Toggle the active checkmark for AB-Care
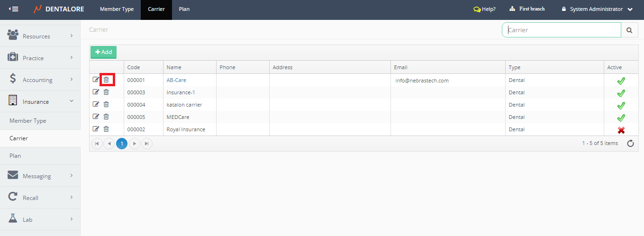644x236 pixels. (x=621, y=81)
